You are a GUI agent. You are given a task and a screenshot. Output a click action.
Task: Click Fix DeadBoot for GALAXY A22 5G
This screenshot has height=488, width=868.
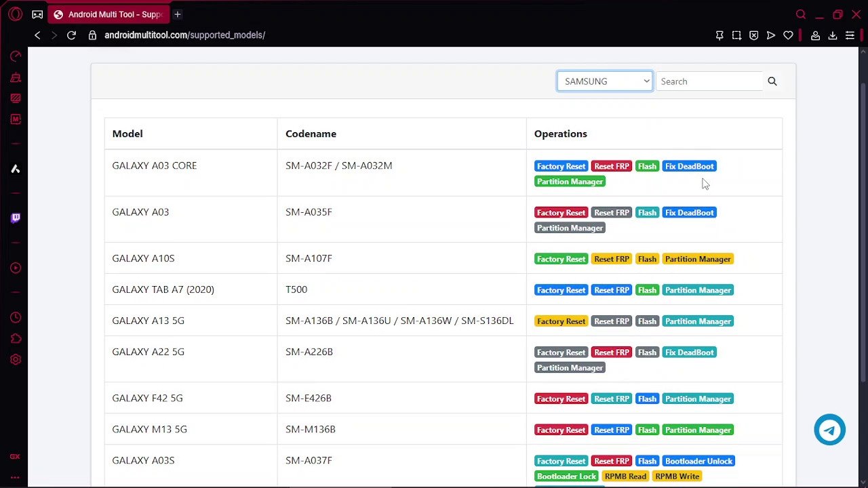(x=689, y=352)
